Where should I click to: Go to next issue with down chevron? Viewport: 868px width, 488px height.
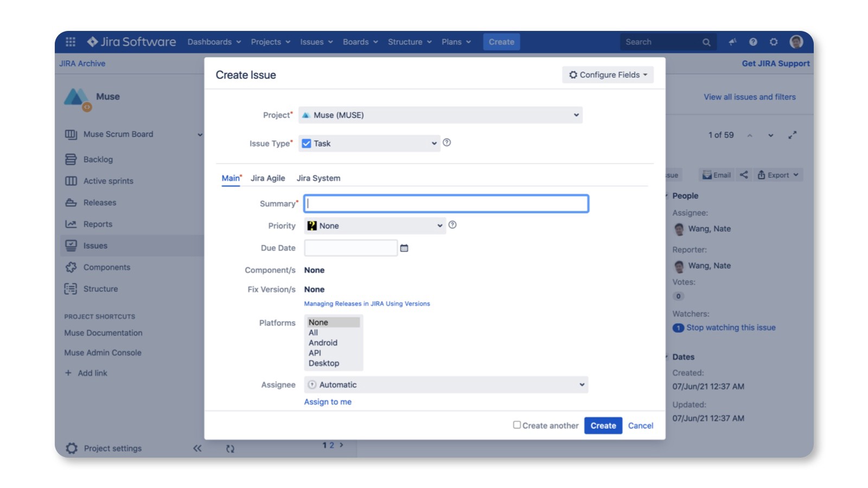click(x=771, y=136)
